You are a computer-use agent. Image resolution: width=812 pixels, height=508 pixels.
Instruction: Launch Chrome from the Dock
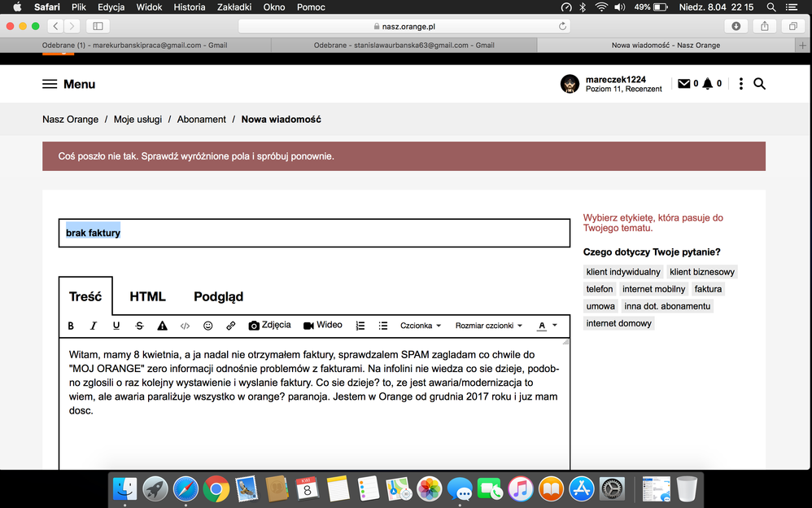click(216, 488)
